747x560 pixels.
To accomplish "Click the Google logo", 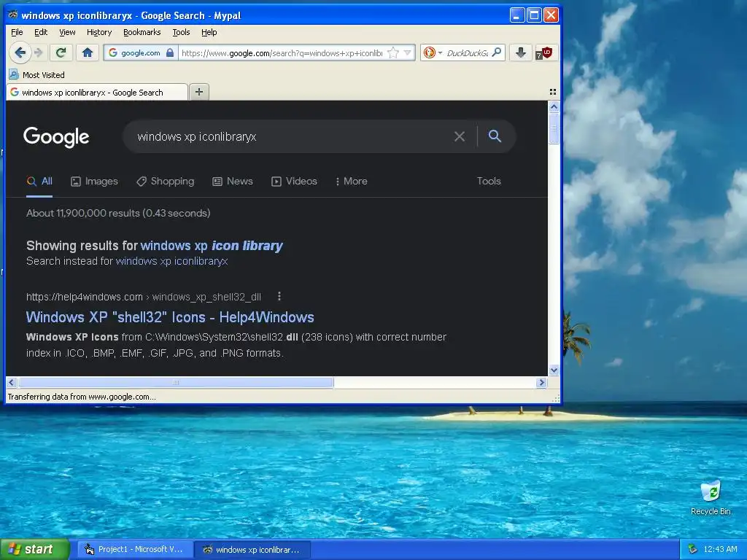I will click(x=56, y=137).
